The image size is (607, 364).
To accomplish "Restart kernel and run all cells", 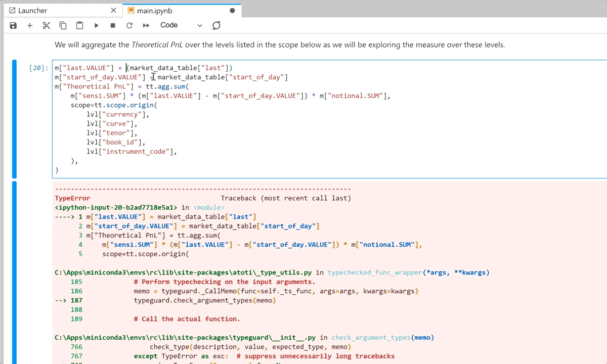I will (x=146, y=25).
